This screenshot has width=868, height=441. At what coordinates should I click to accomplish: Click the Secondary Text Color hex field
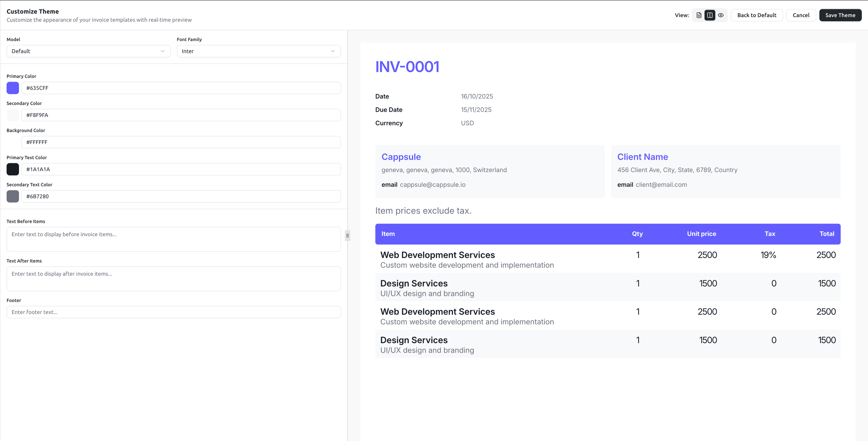click(x=181, y=196)
